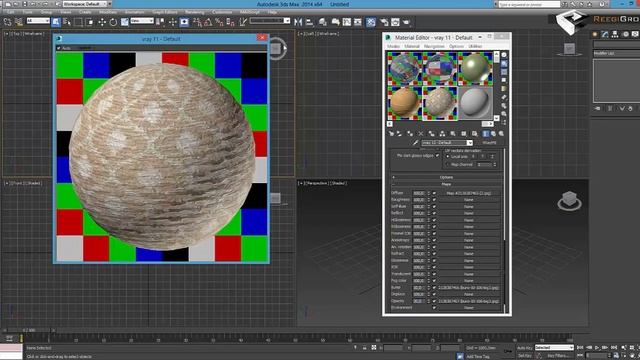Screen dimensions: 640x360
Task: Click Reset Map/Mtl X icon
Action: coord(421,133)
